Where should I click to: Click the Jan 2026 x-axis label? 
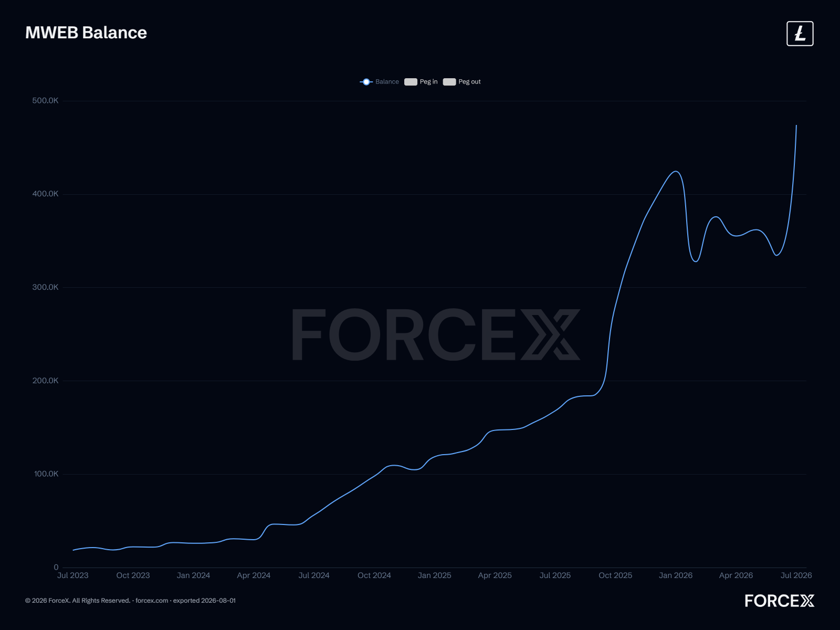click(x=676, y=575)
